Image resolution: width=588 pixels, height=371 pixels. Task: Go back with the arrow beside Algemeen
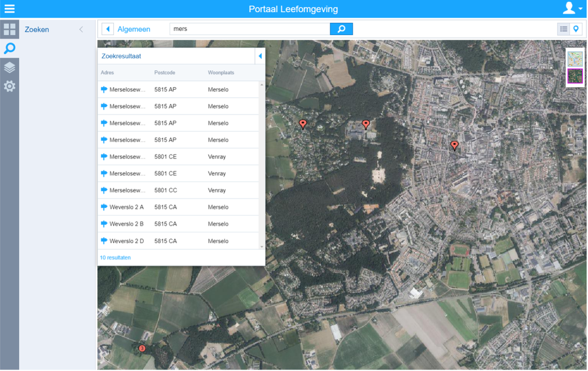(108, 29)
